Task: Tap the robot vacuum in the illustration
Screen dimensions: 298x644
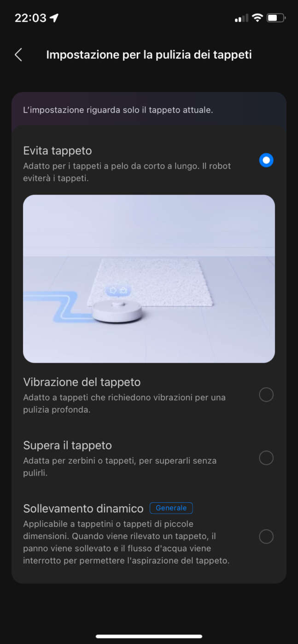Action: pyautogui.click(x=117, y=312)
